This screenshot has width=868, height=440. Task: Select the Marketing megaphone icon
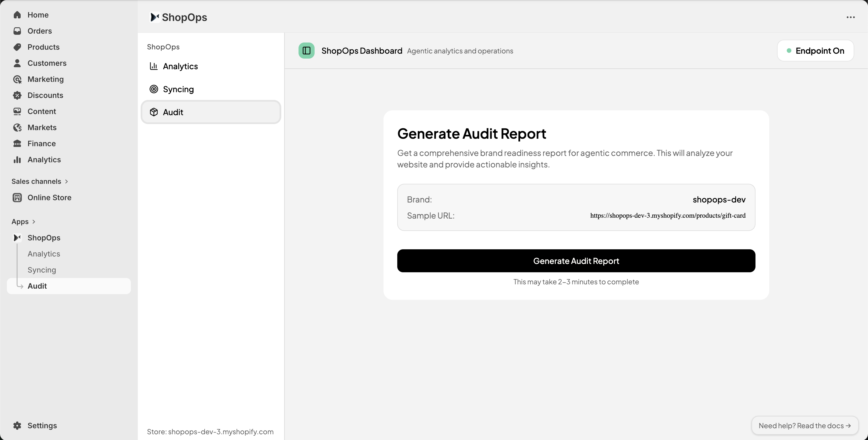pos(18,79)
